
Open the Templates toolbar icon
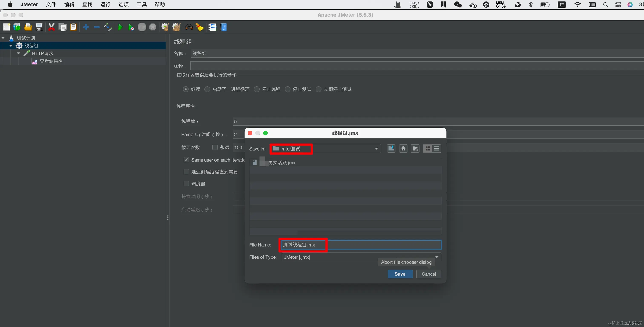point(17,27)
